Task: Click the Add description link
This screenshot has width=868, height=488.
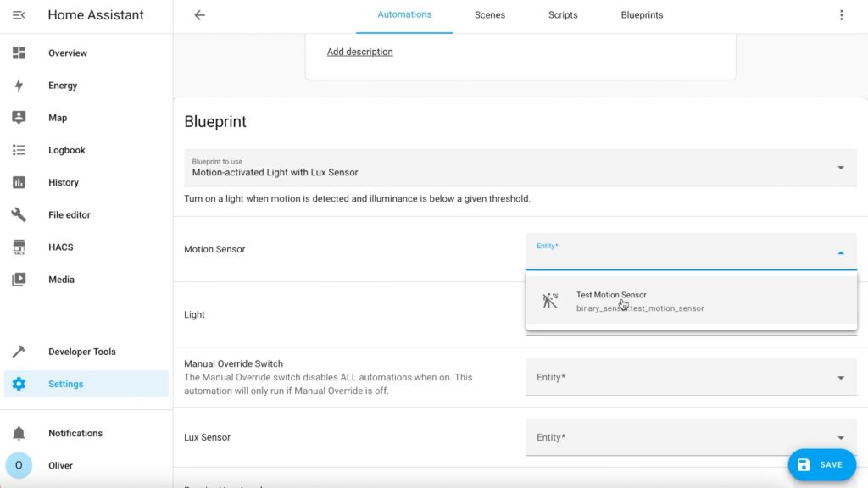Action: coord(359,52)
